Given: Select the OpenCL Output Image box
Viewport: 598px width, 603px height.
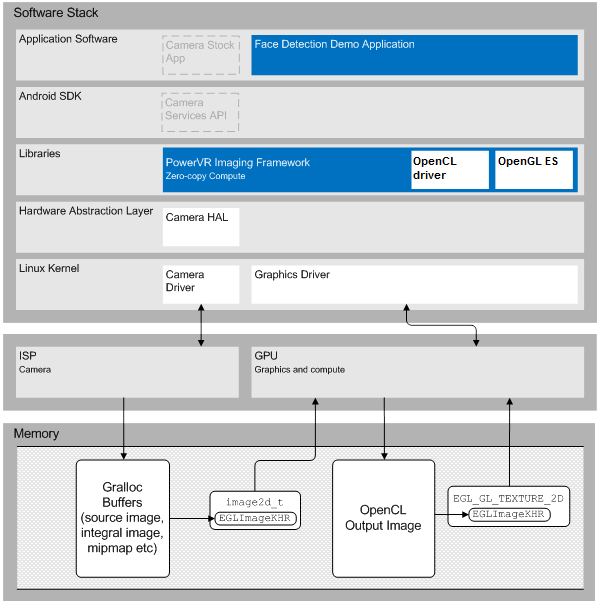Looking at the screenshot, I should pos(383,518).
